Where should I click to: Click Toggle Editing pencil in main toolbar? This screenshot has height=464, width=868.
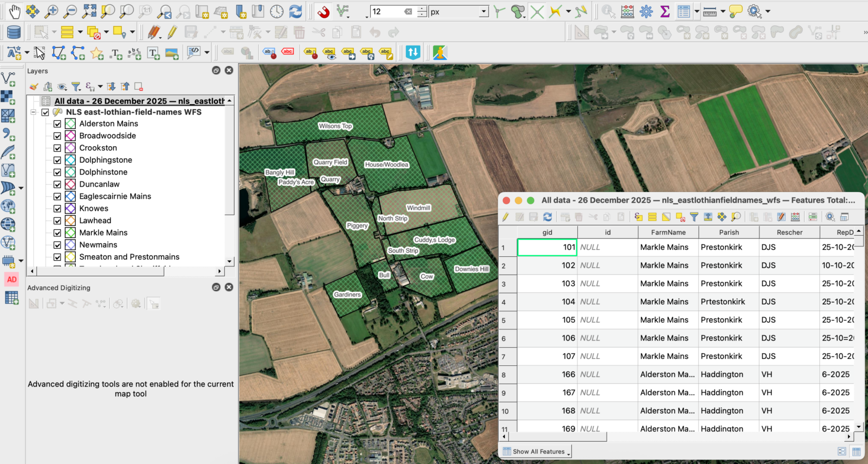click(172, 32)
